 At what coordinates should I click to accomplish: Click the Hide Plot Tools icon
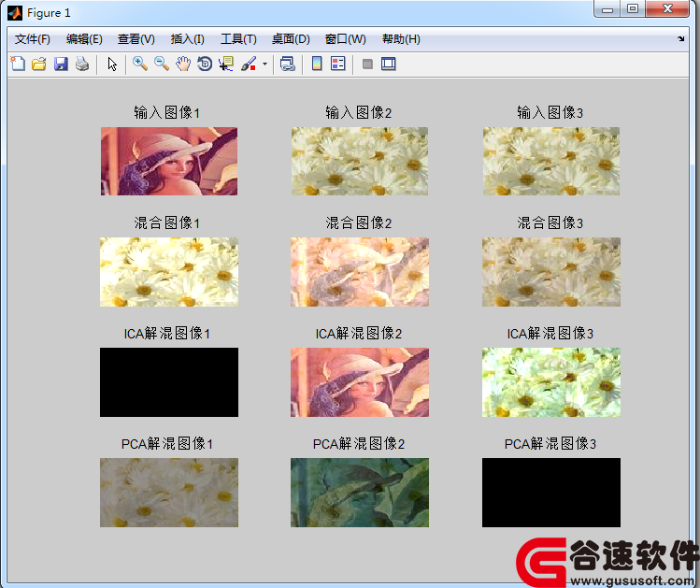coord(367,65)
